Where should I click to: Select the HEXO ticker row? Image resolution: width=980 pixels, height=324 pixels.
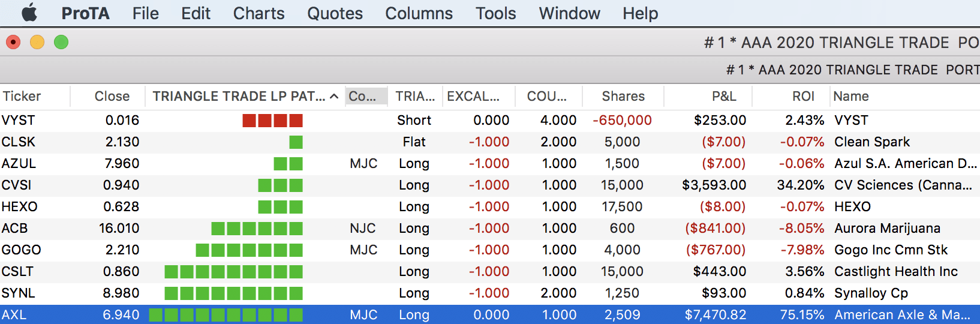tap(490, 206)
